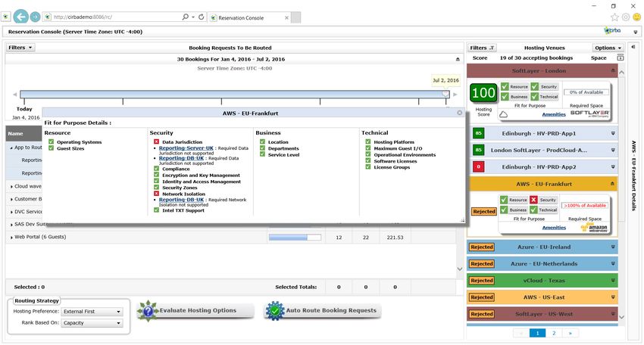
Task: Open the AWS - EU-Frankfurt Details side tab
Action: point(633,176)
